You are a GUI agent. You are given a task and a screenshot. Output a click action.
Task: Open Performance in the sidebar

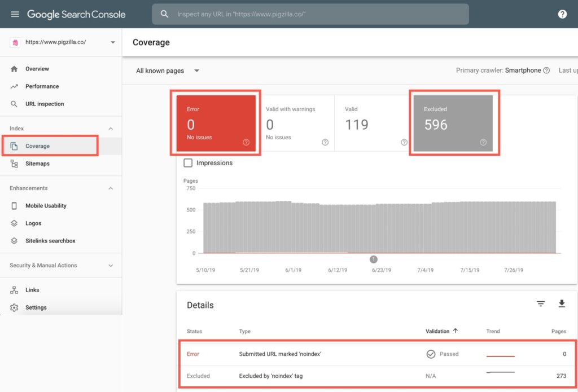(x=42, y=86)
